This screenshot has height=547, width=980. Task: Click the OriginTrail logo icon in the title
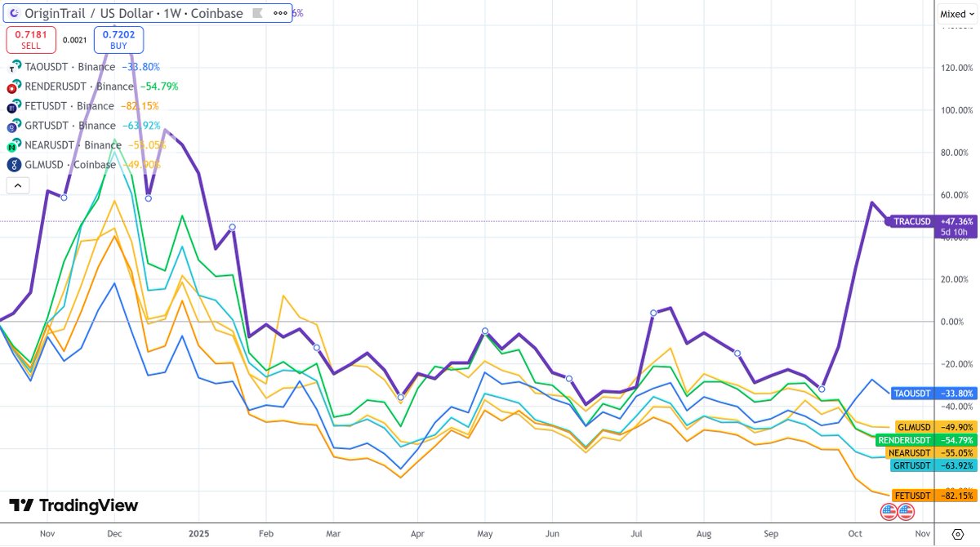pos(13,13)
